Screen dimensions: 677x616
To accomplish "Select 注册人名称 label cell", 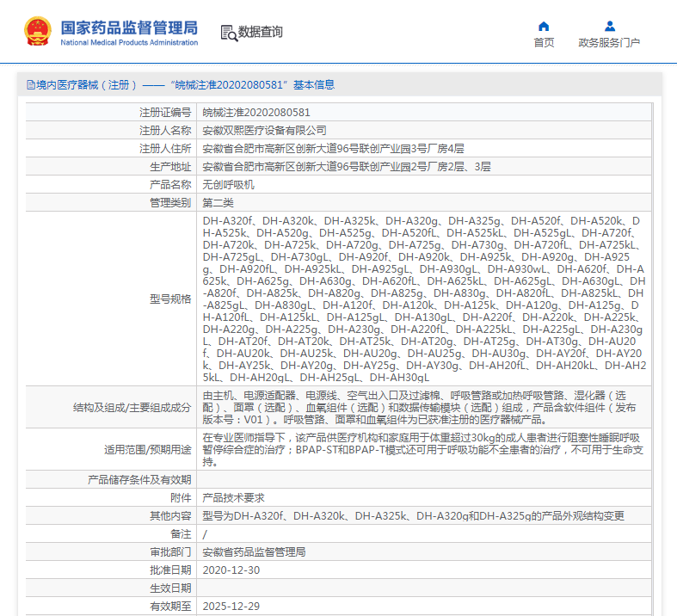I will 111,131.
